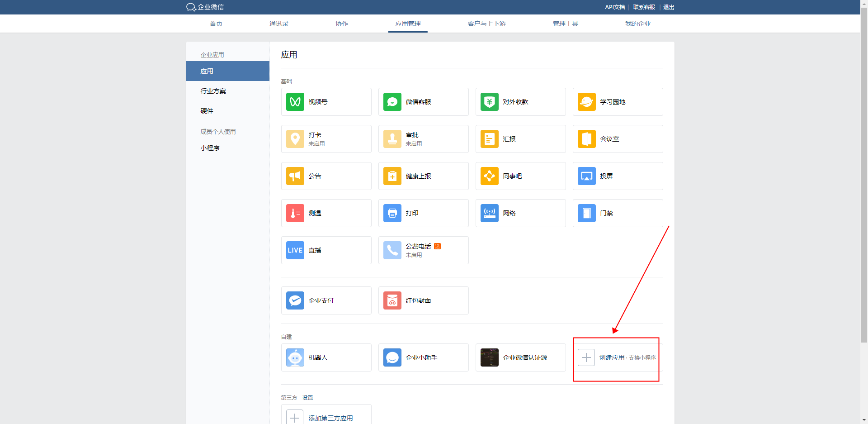Open the 测温 thermometer icon
The height and width of the screenshot is (424, 868).
[x=295, y=213]
